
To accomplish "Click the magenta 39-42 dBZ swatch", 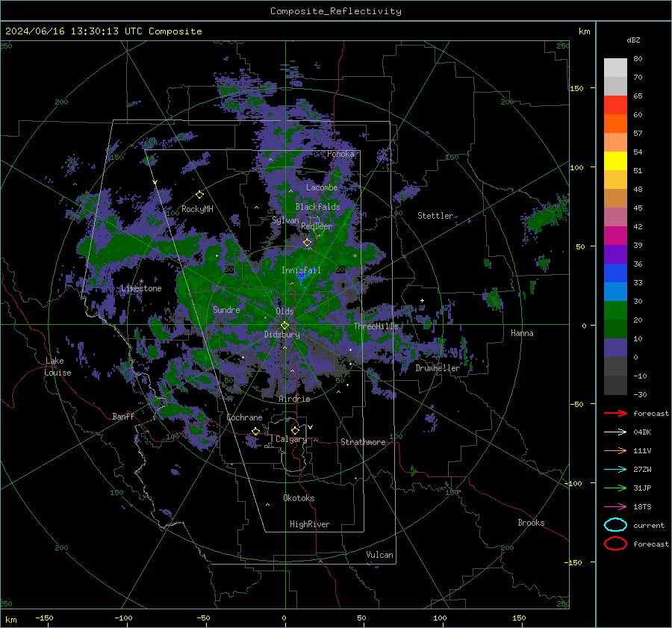I will point(615,236).
